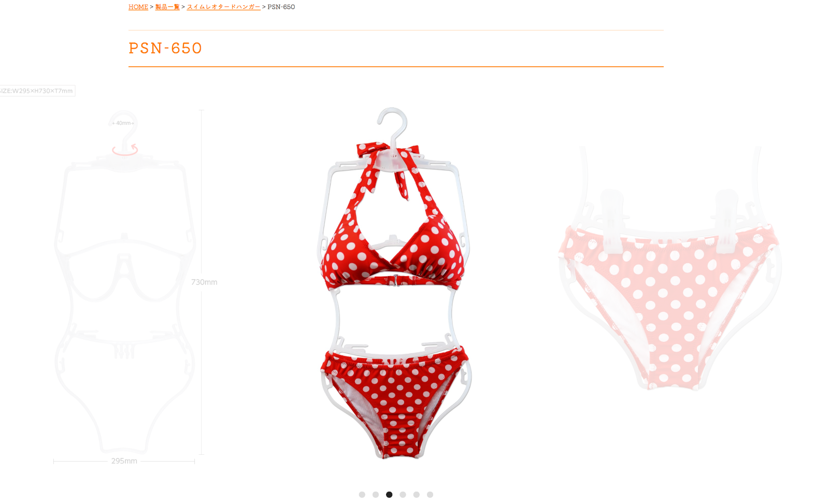This screenshot has width=829, height=504.
Task: Go to the 製品一覧 breadcrumb link
Action: tap(167, 7)
